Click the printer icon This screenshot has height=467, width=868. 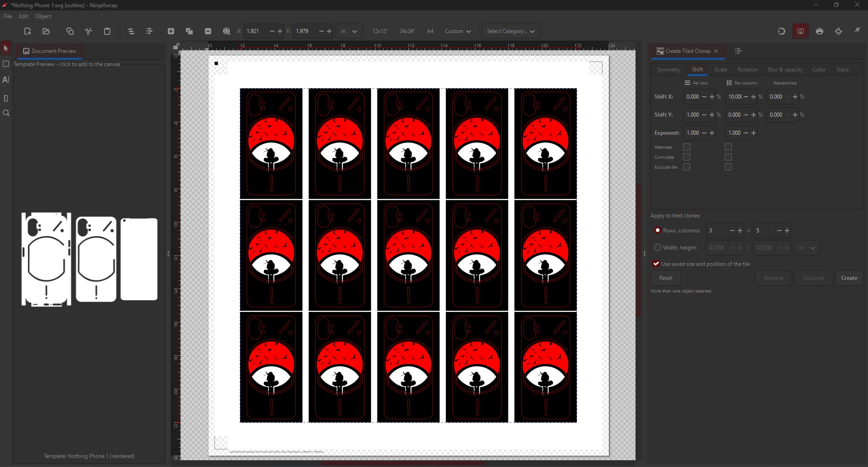point(820,31)
